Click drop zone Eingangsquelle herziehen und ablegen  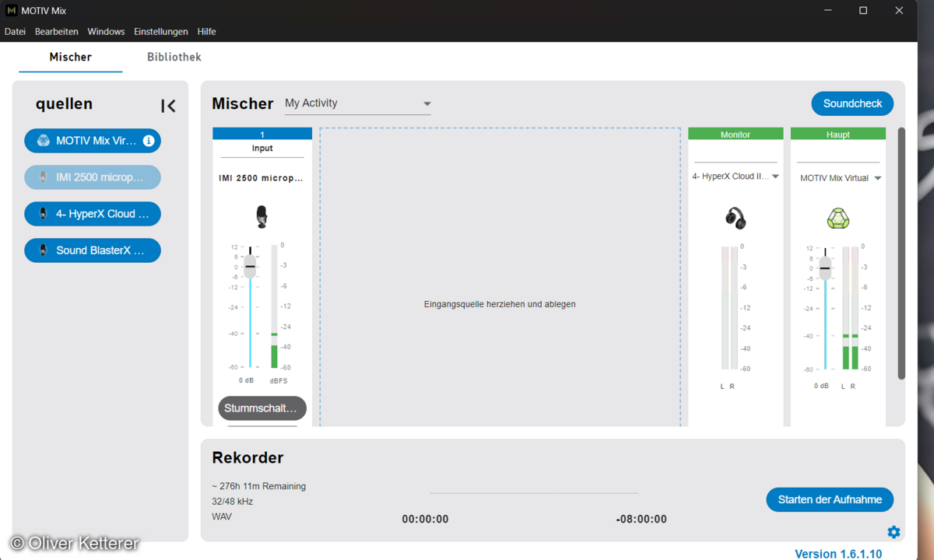tap(500, 278)
